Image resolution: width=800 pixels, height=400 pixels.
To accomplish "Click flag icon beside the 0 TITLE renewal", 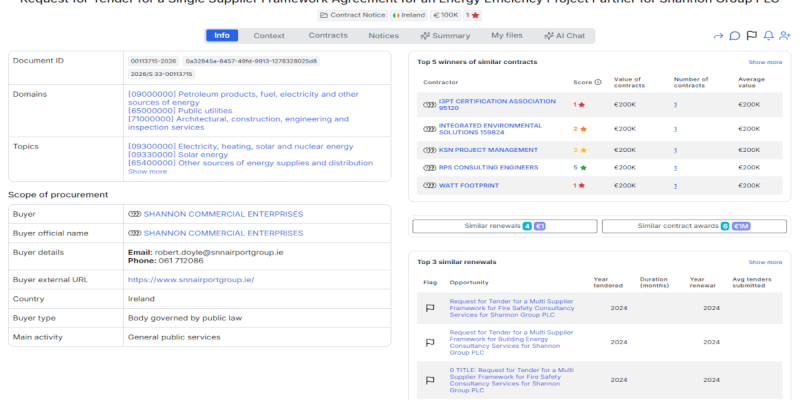I will tap(430, 380).
